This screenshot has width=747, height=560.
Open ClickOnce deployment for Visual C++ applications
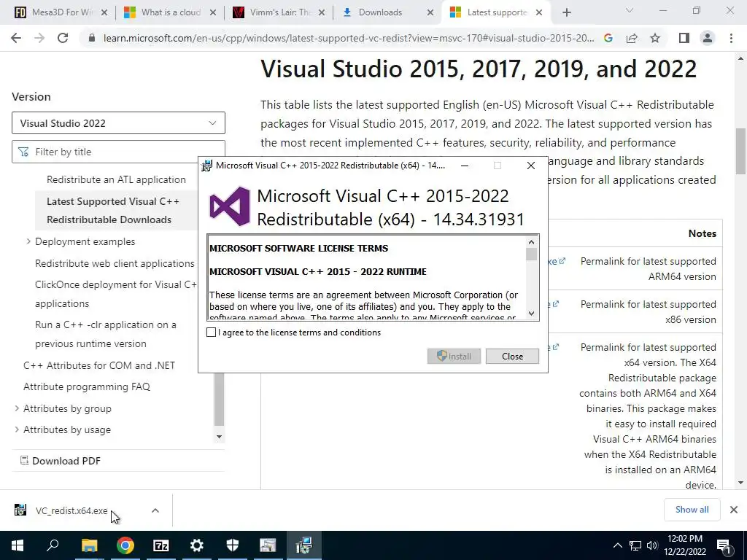[116, 294]
